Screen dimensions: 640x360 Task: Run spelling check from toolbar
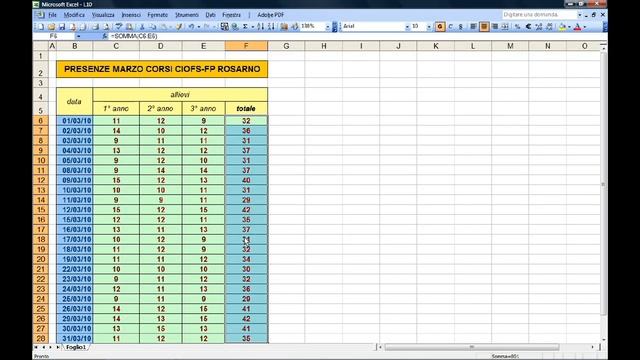(119, 27)
